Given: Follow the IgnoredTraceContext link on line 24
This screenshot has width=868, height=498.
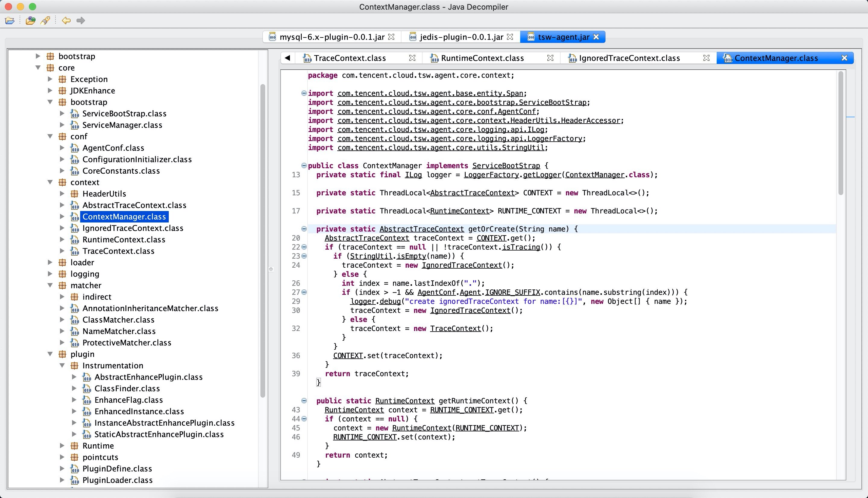Looking at the screenshot, I should pos(461,265).
